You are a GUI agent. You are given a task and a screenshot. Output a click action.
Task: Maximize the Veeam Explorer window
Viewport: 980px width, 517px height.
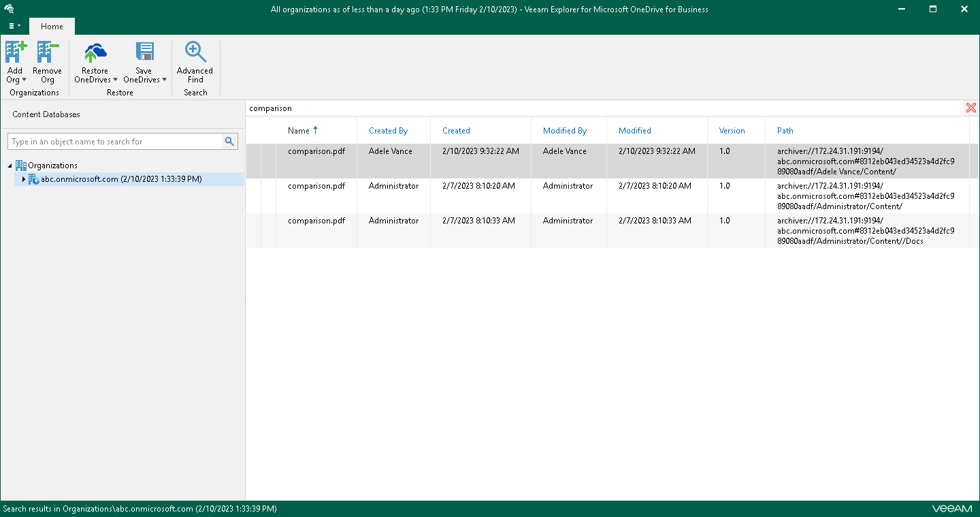point(933,10)
